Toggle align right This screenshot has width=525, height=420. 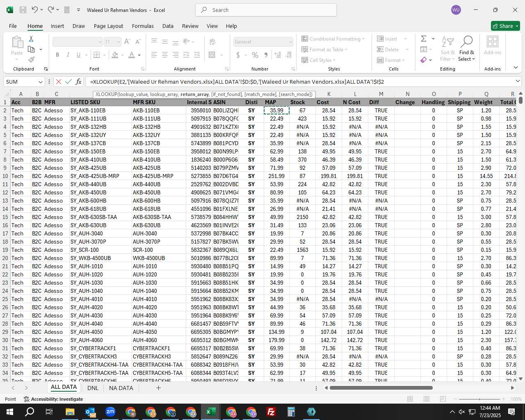(x=176, y=55)
